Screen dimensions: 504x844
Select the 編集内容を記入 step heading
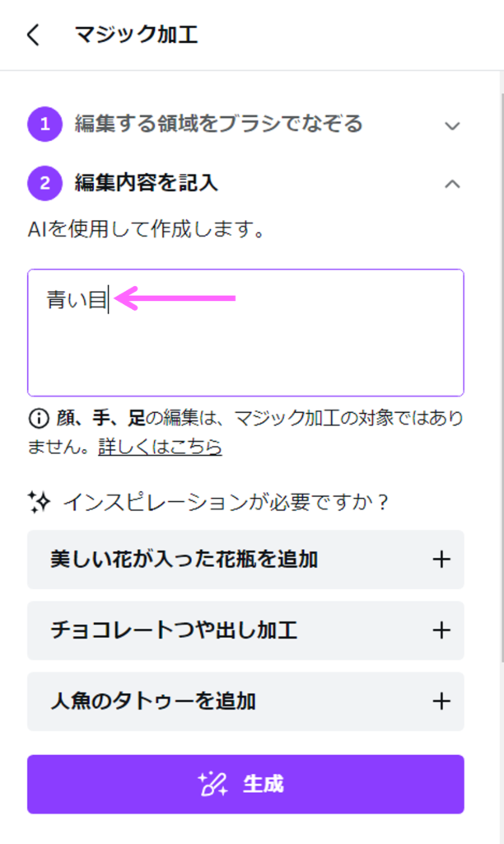click(147, 183)
